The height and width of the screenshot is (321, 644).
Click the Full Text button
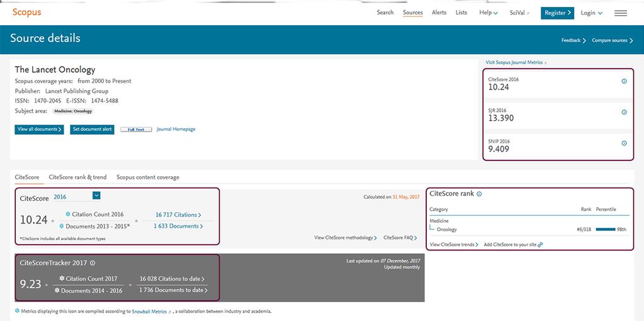coord(136,129)
